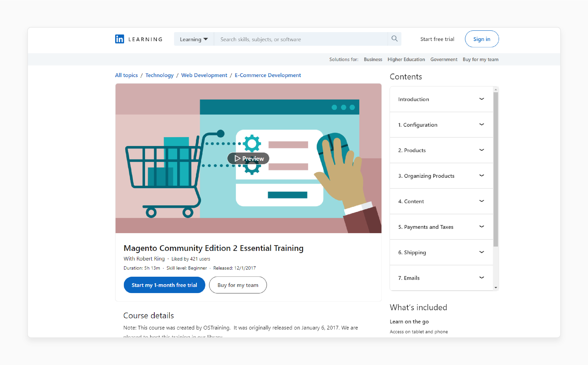Play the course Preview video

[248, 159]
